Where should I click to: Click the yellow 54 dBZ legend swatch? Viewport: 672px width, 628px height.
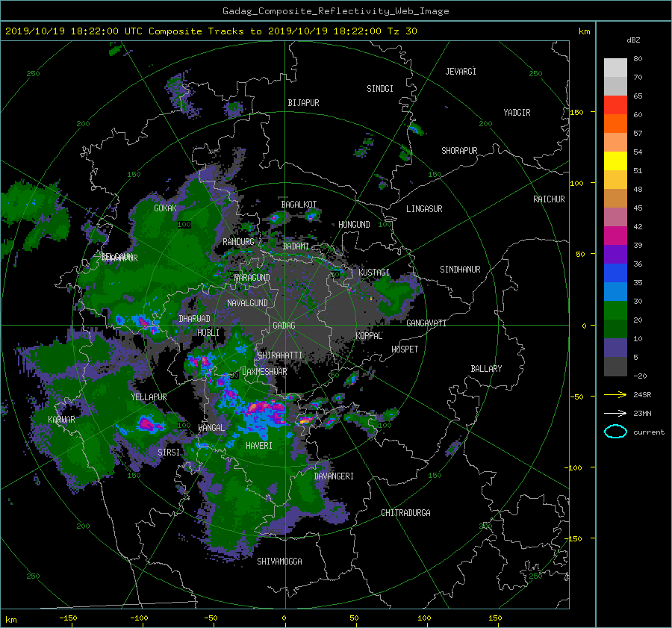click(x=615, y=161)
